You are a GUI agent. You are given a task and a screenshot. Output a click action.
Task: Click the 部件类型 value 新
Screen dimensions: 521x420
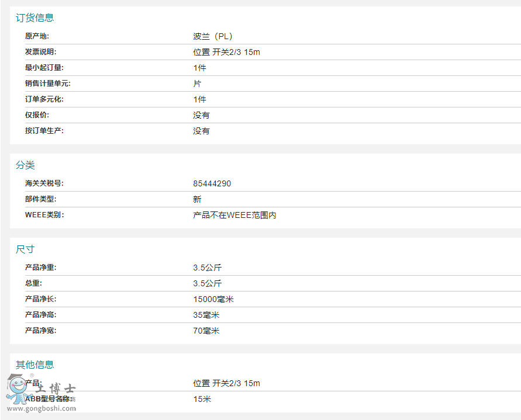point(197,199)
